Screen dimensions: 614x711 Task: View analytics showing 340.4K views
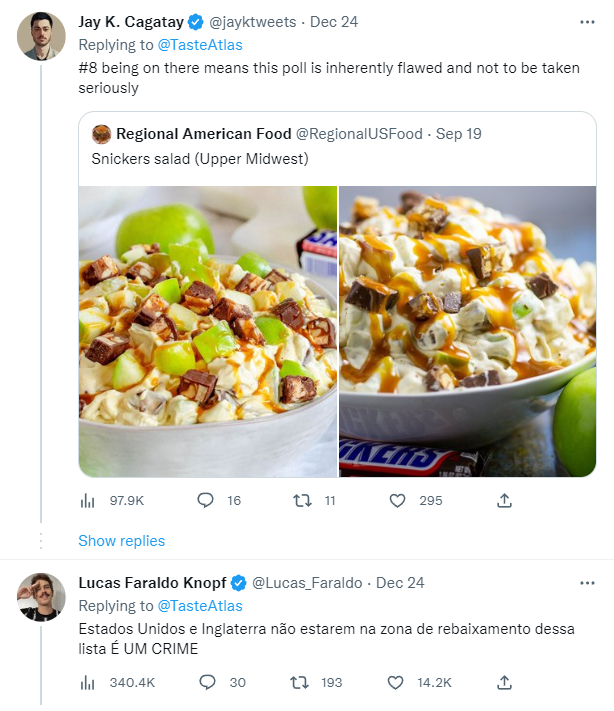click(x=87, y=682)
